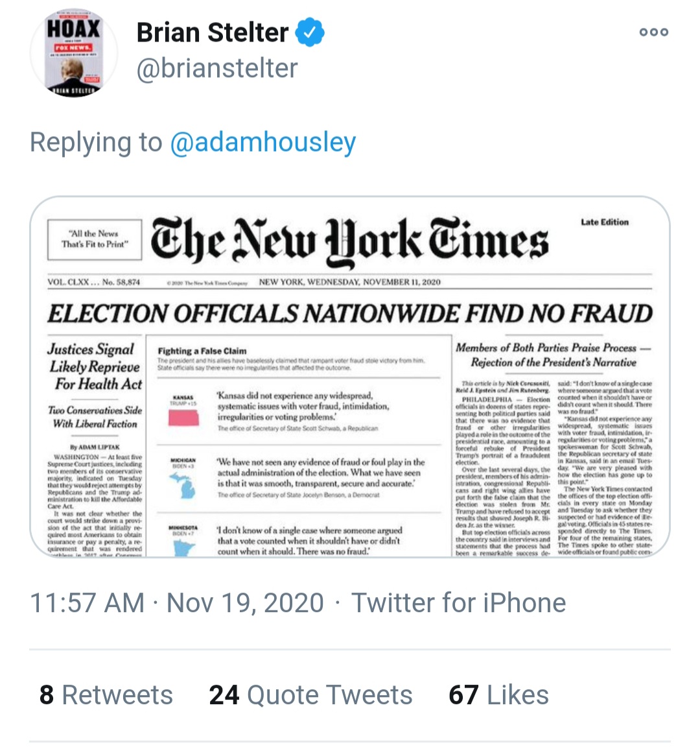Click the Nov 19, 2020 date
Screen dimensions: 700x747
(245, 602)
